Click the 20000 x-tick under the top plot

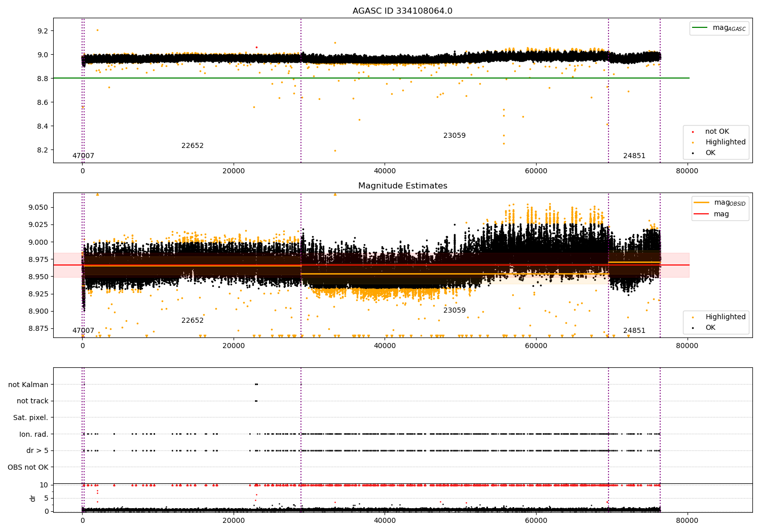click(234, 171)
